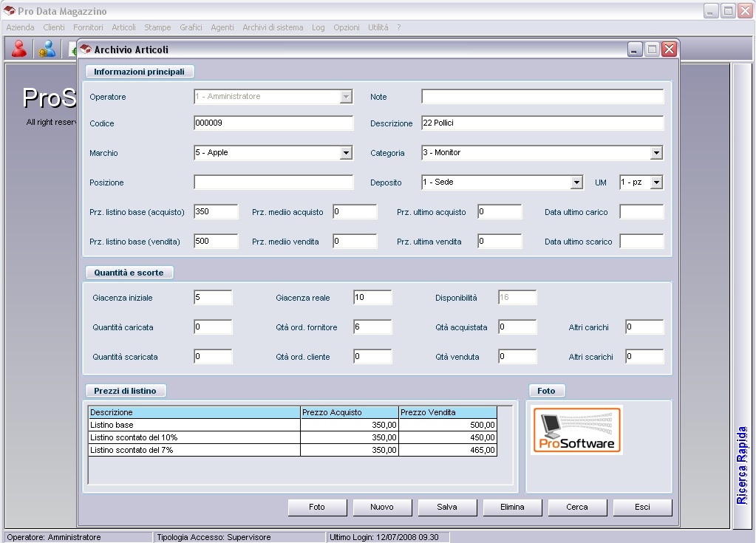Click inside the Codice input field
This screenshot has width=756, height=543.
273,123
